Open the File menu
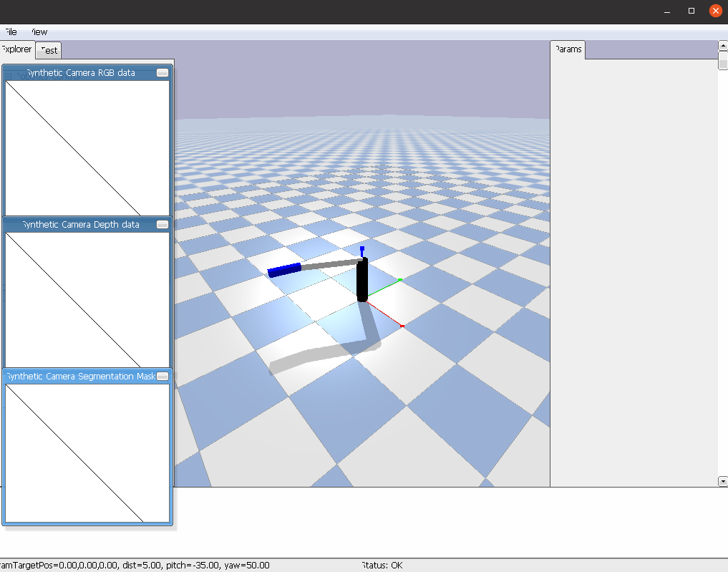Image resolution: width=728 pixels, height=572 pixels. point(10,31)
